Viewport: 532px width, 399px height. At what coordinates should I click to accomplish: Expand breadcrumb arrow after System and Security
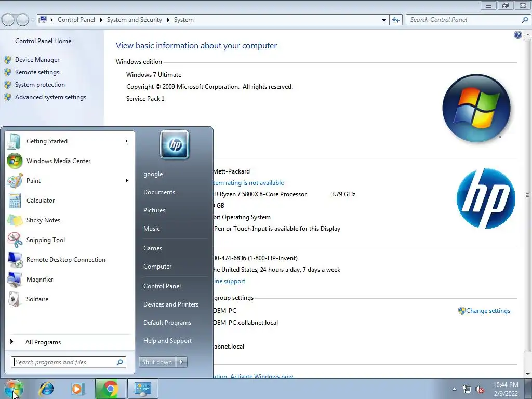(x=168, y=20)
